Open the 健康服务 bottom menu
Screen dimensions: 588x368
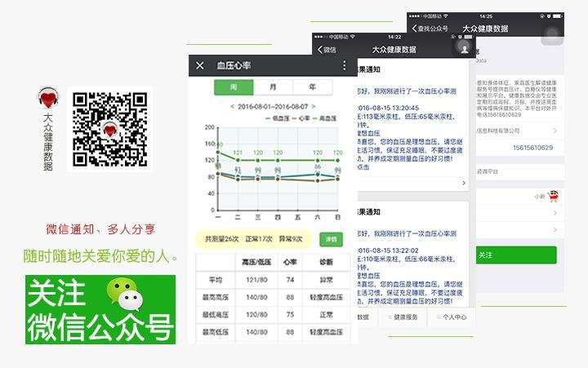point(403,317)
